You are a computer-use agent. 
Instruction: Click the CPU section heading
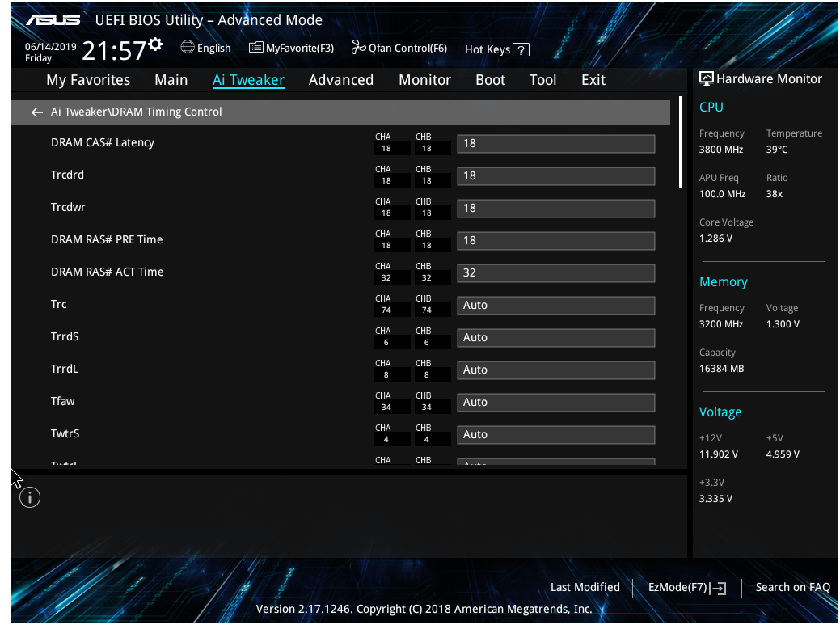tap(711, 107)
